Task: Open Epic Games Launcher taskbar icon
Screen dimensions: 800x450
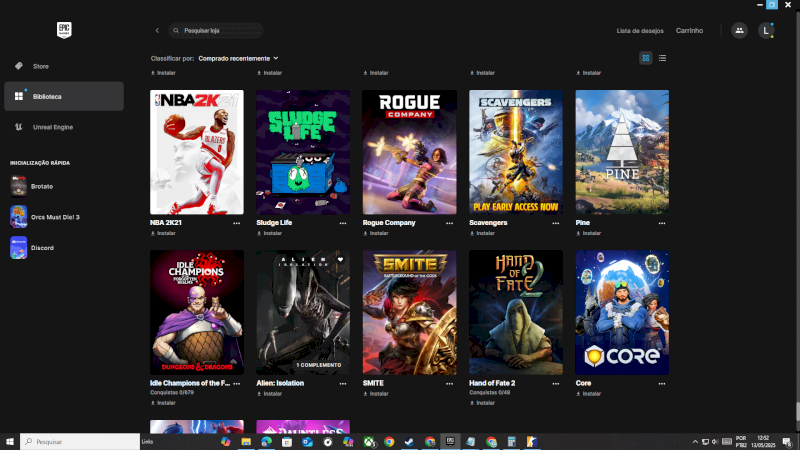Action: click(450, 441)
